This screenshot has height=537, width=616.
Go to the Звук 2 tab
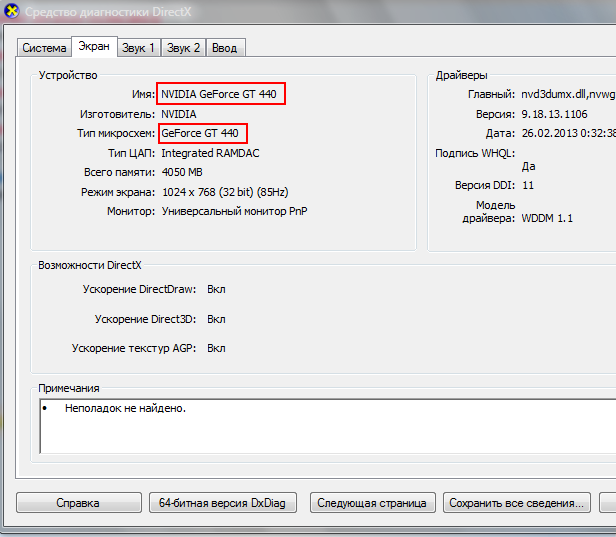tap(183, 48)
